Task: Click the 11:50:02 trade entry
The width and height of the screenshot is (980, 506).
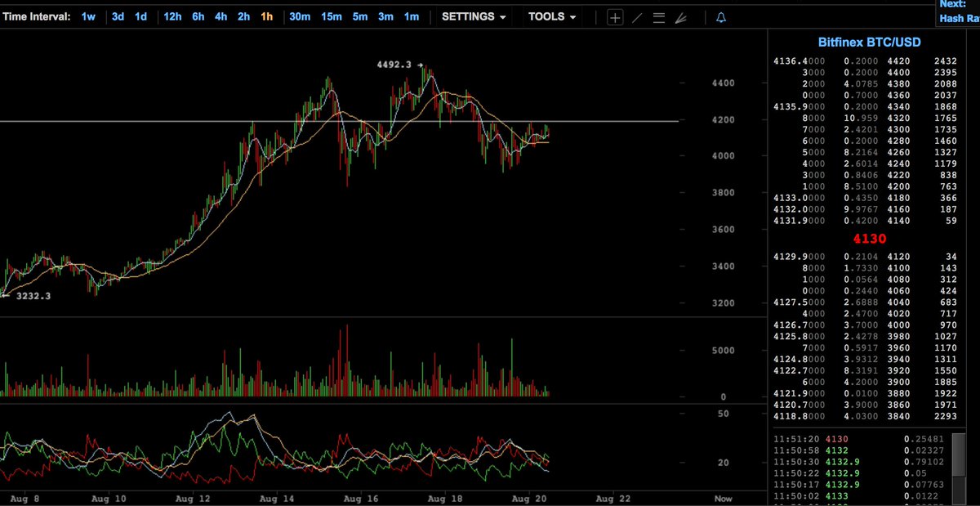Action: pos(860,496)
